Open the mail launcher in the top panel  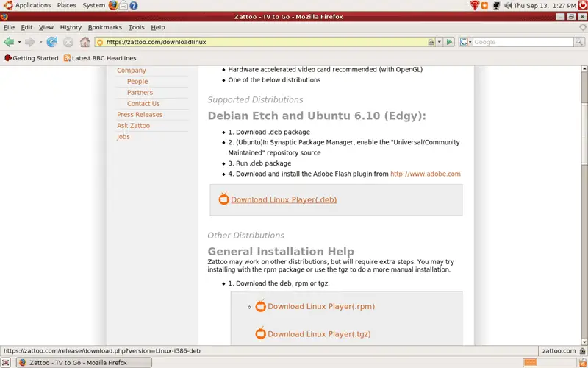(x=123, y=5)
